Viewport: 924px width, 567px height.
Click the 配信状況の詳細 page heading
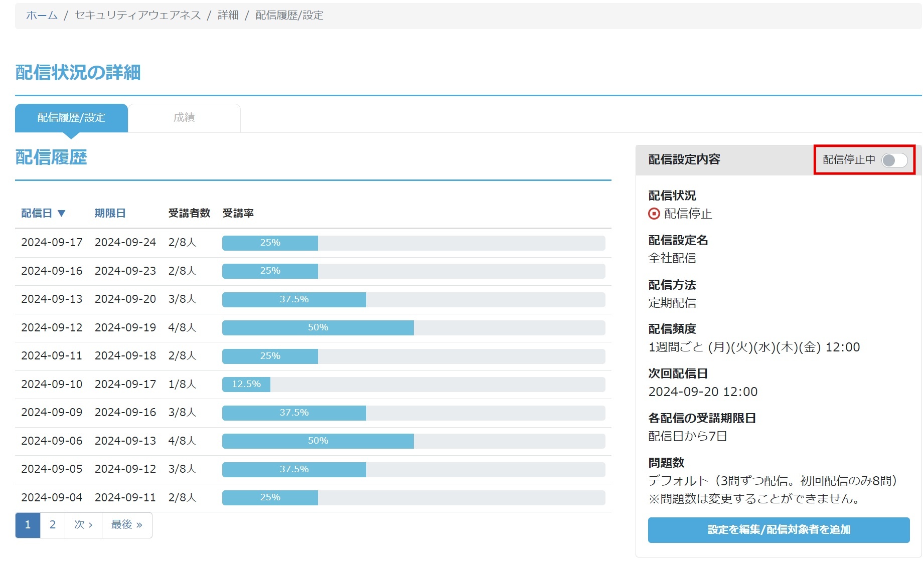78,73
